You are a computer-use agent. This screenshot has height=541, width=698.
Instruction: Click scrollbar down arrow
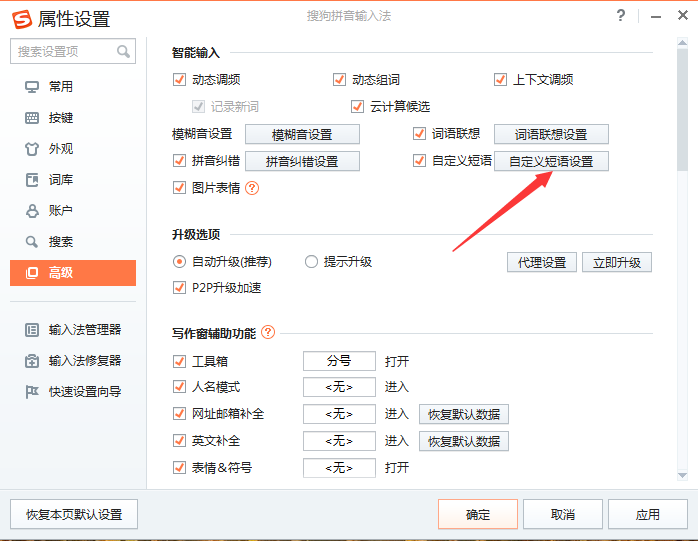[682, 476]
